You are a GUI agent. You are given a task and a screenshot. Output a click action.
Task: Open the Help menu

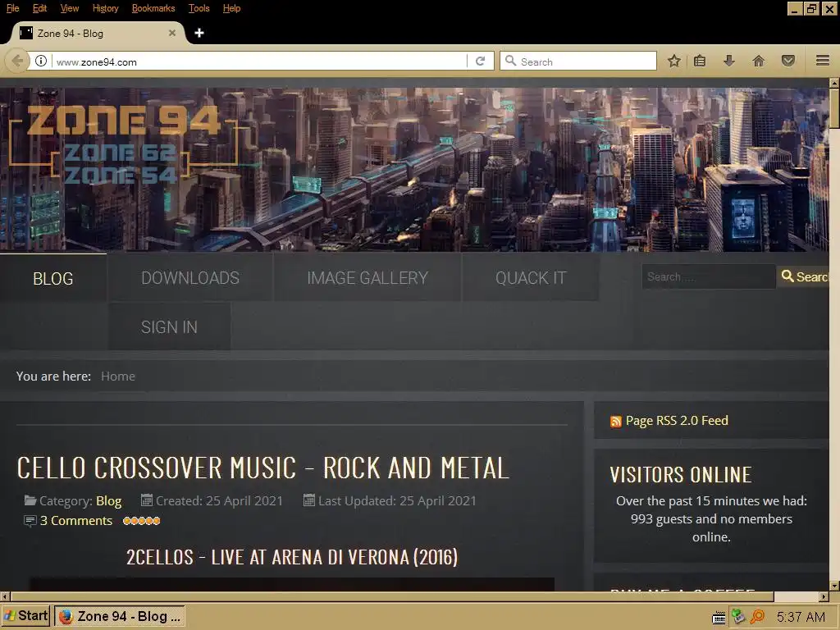click(x=231, y=8)
